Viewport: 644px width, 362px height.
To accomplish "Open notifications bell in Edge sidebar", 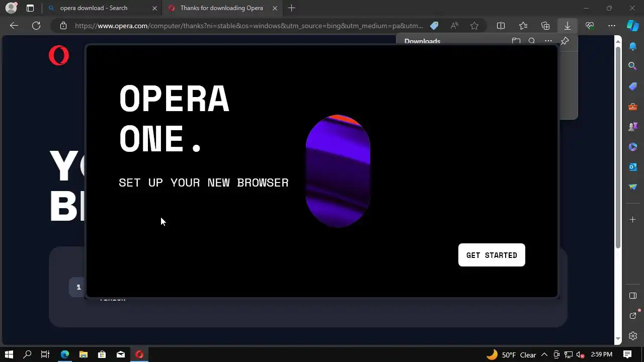I will point(633,46).
